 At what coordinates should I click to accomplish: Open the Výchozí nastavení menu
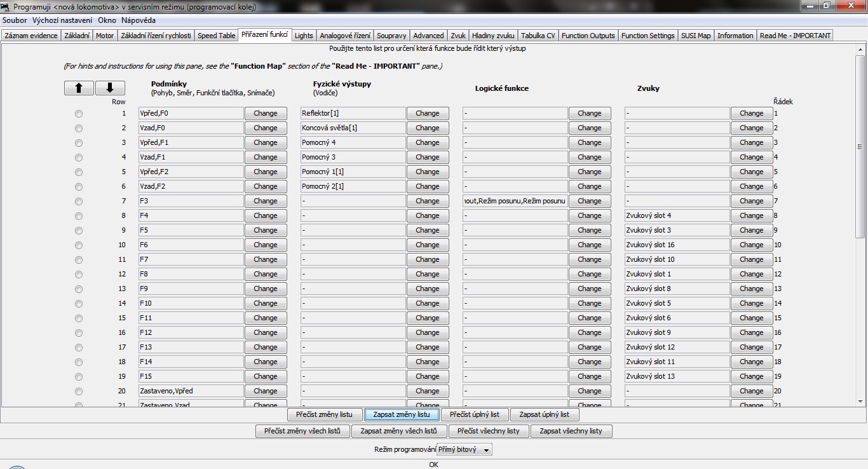pyautogui.click(x=62, y=20)
